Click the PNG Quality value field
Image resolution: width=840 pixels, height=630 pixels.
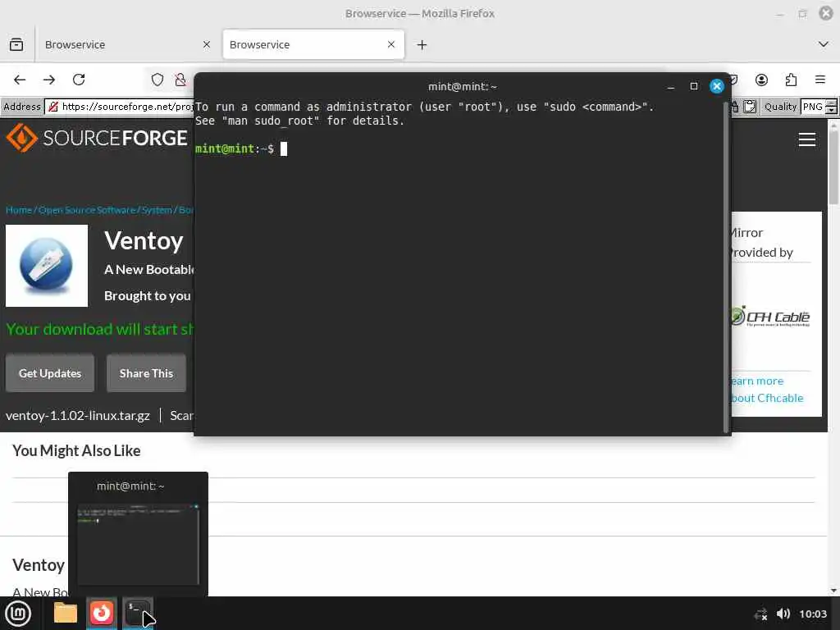coord(813,107)
